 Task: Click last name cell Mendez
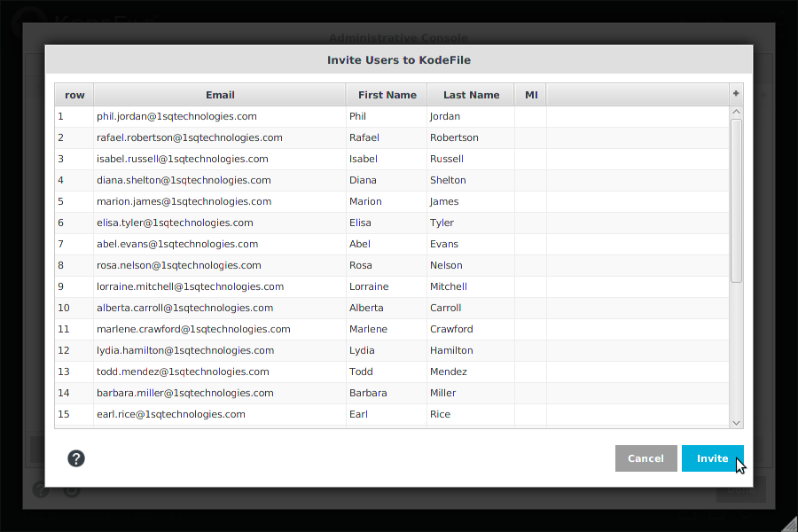tap(471, 372)
